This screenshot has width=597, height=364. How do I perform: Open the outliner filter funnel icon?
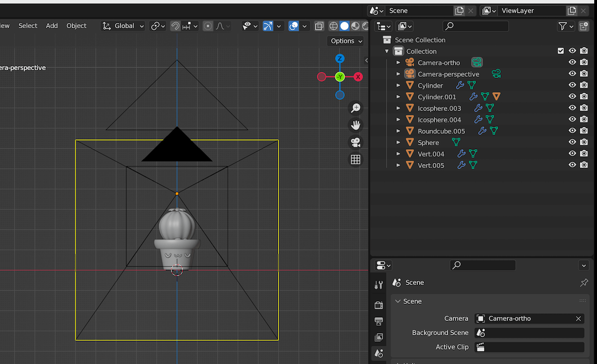pos(563,26)
